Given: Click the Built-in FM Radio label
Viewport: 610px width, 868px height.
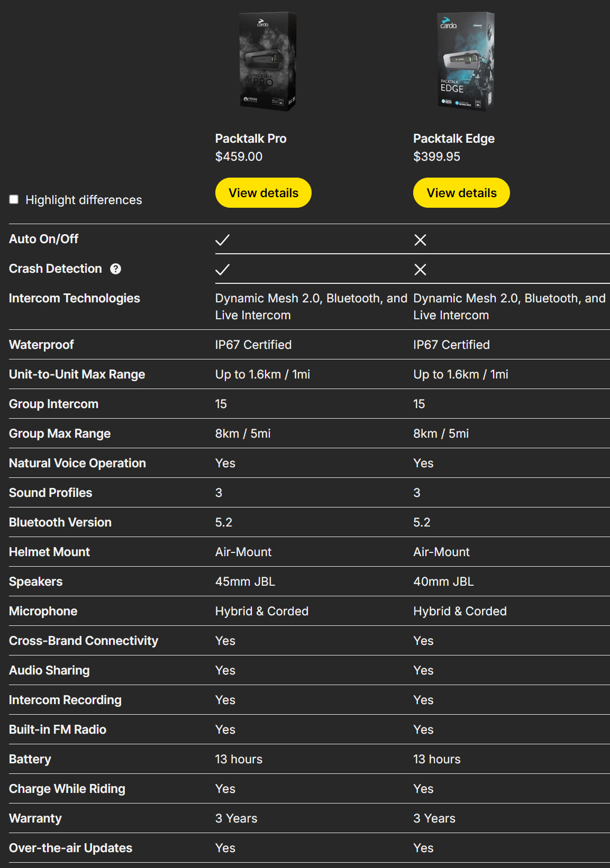Looking at the screenshot, I should (58, 730).
